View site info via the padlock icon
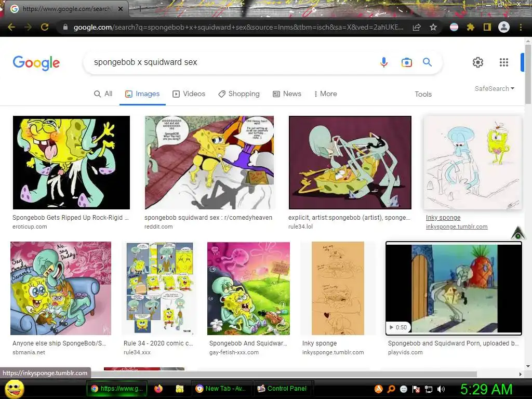Viewport: 532px width, 399px height. click(x=65, y=27)
